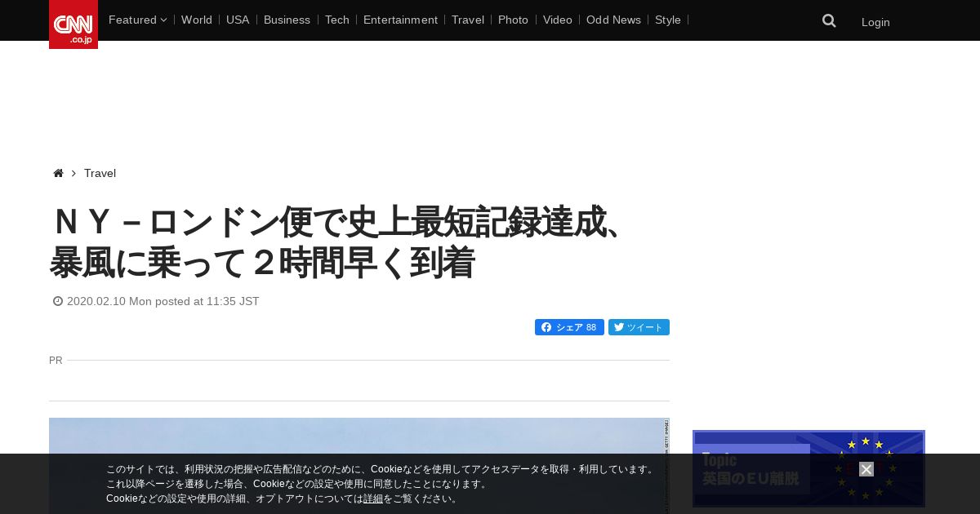
Task: Go to home via breadcrumb house icon
Action: pos(58,173)
